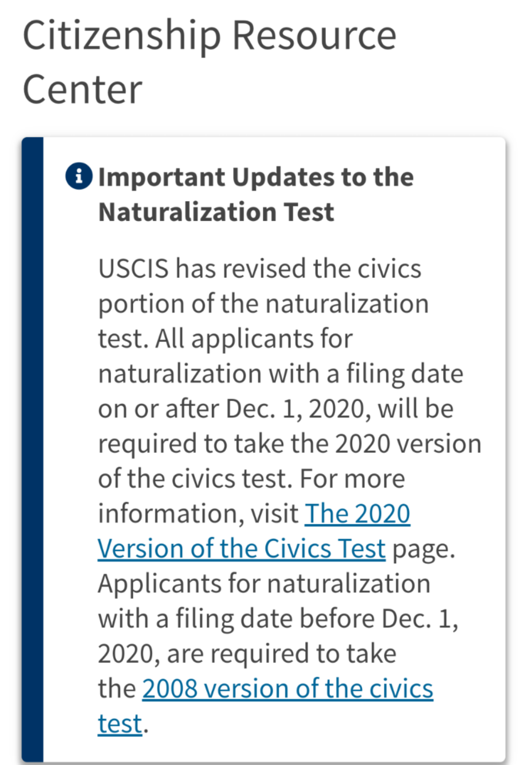Click the text 'required to take the 2020 version'
Screen dimensions: 532x765
click(290, 444)
